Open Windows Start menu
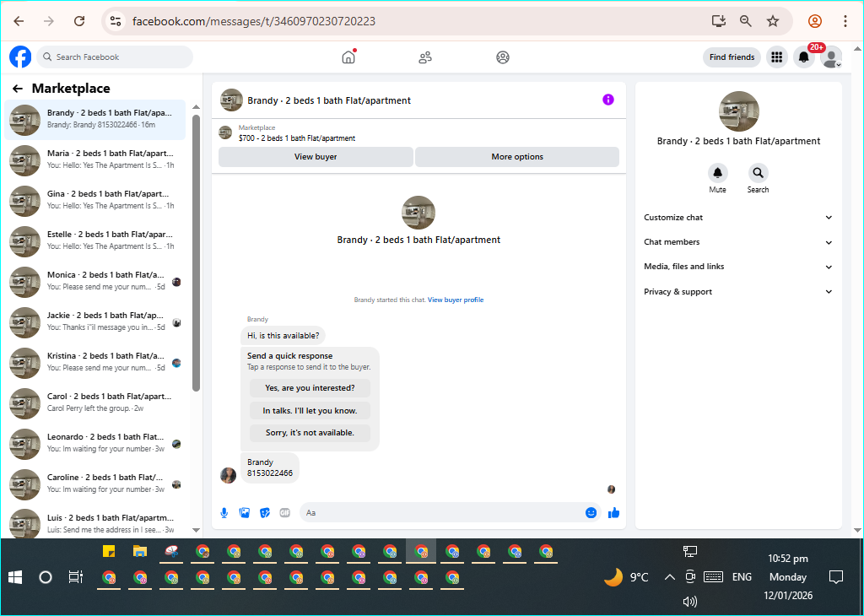This screenshot has height=616, width=864. coord(15,577)
